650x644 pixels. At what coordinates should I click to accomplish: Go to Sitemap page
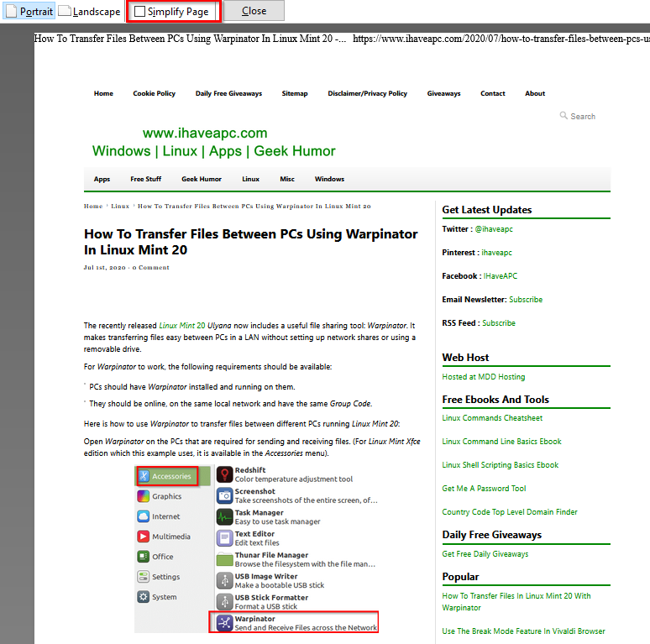295,94
